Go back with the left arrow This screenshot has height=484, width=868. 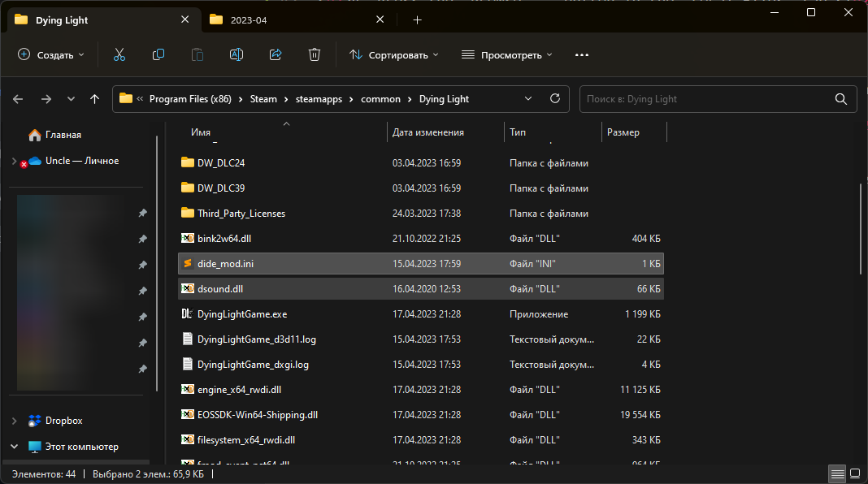[x=18, y=99]
